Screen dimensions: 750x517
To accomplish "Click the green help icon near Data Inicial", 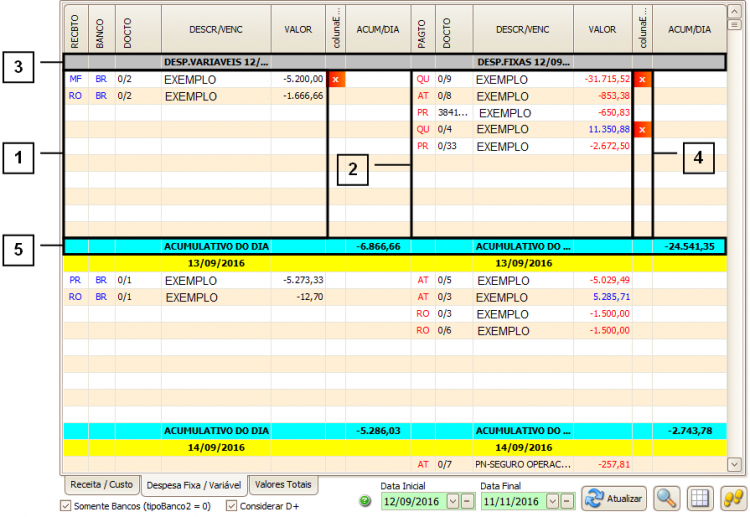I will tap(365, 500).
